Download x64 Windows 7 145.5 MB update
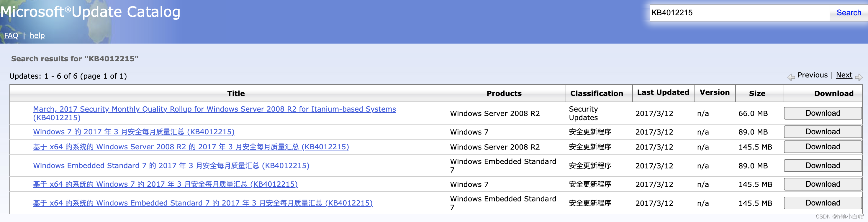The image size is (868, 222). pyautogui.click(x=823, y=184)
